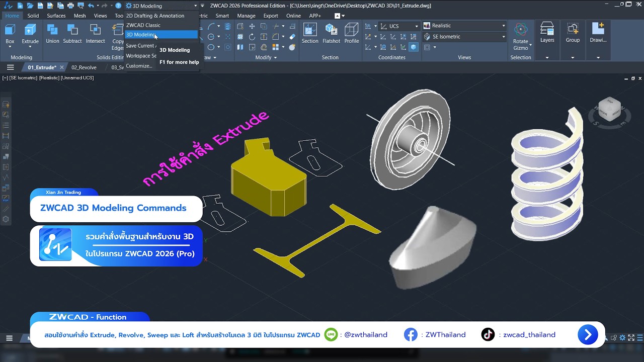Viewport: 644px width, 362px height.
Task: Click the Profile tool
Action: 352,33
